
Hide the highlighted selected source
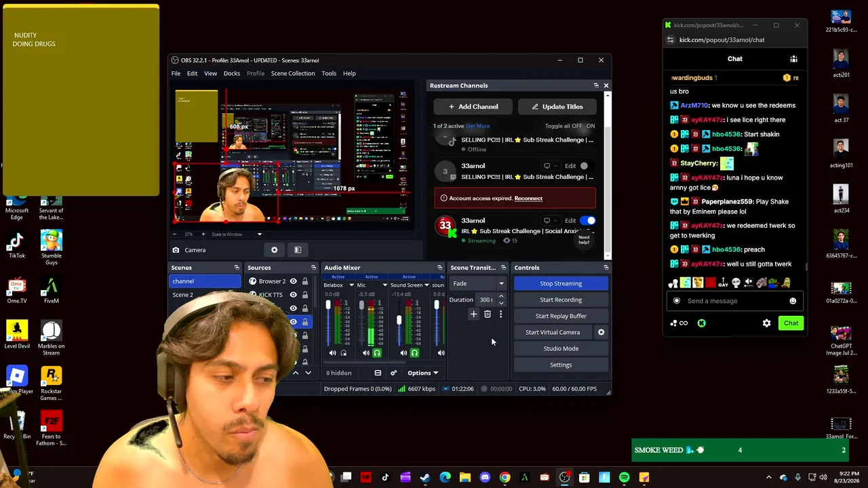(293, 322)
